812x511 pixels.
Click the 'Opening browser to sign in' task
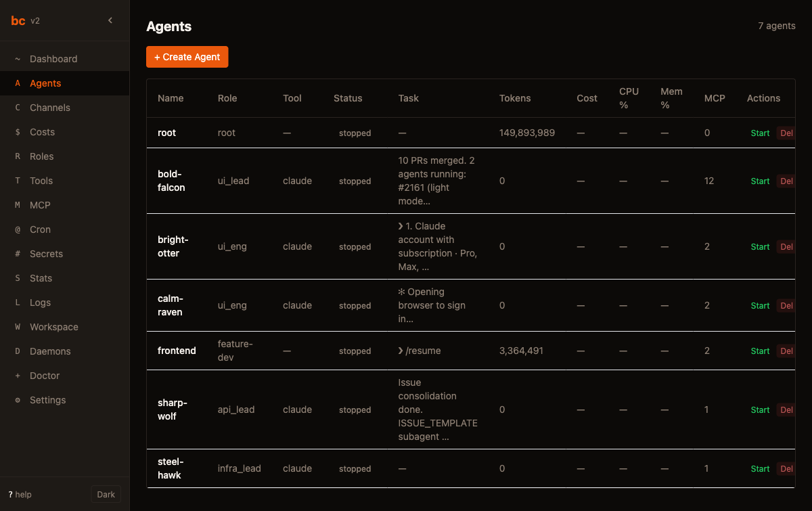[432, 305]
